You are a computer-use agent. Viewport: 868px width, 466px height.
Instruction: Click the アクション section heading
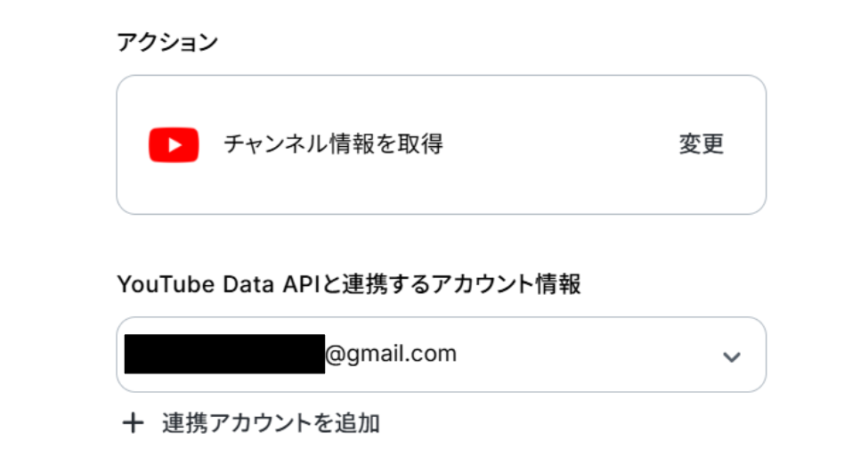click(167, 42)
